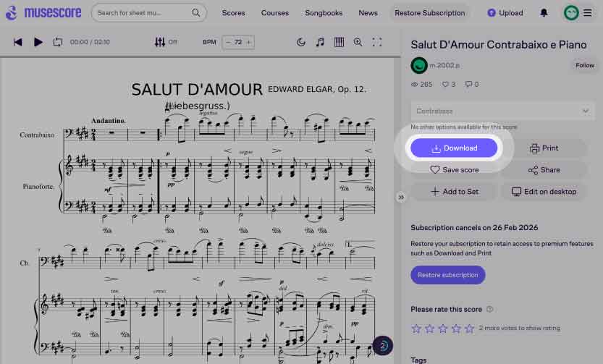
Task: Rewind to the start of the score
Action: pyautogui.click(x=18, y=43)
